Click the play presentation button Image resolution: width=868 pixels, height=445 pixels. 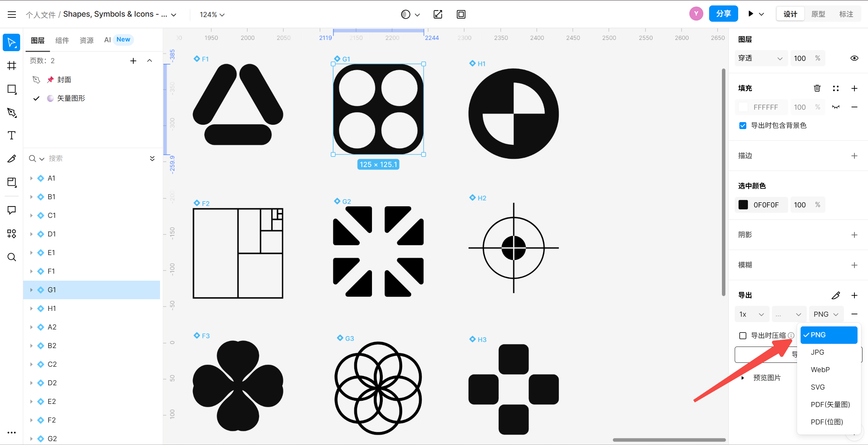tap(751, 14)
